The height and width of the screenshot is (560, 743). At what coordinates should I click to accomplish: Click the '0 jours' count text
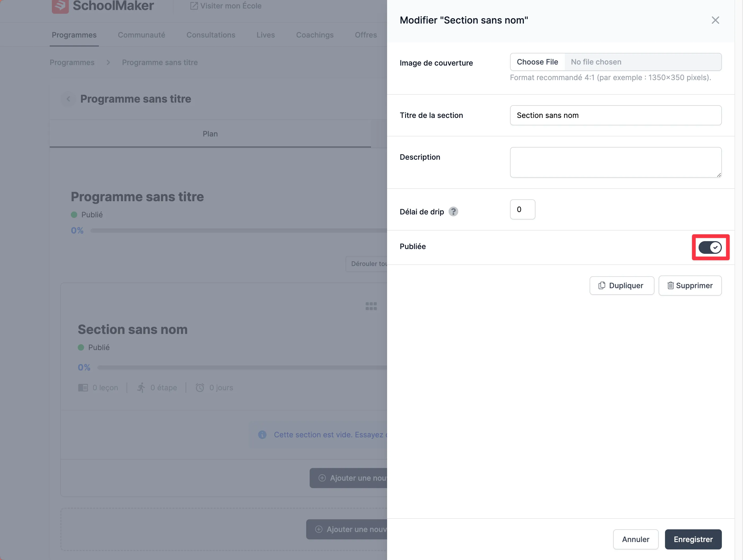click(x=221, y=388)
